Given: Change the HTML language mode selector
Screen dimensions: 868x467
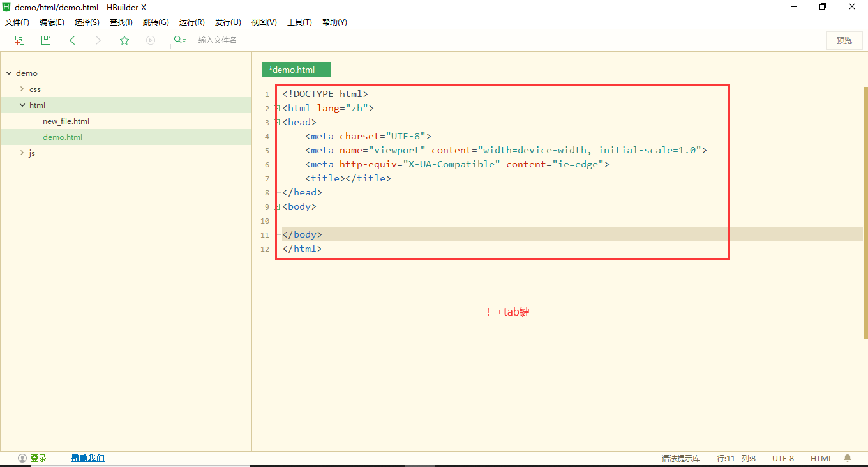Looking at the screenshot, I should pyautogui.click(x=821, y=459).
